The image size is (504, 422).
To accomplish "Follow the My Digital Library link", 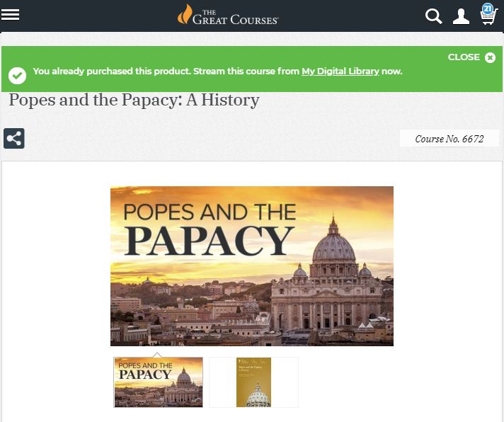I will 340,71.
